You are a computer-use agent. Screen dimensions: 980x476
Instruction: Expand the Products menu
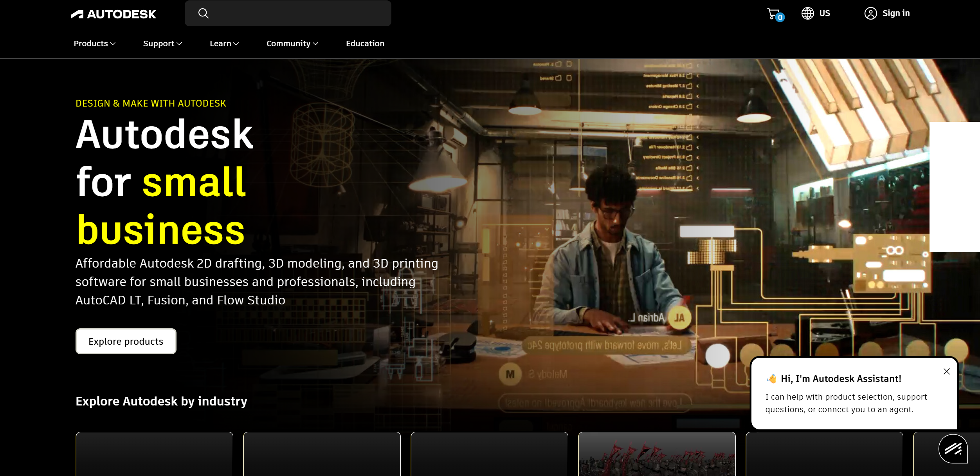94,43
